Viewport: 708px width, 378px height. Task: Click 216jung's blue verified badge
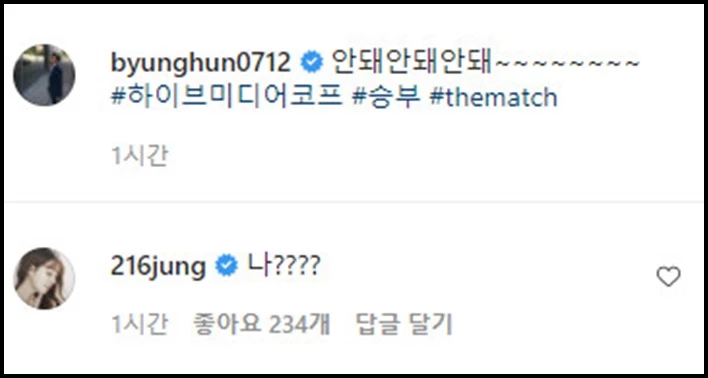(226, 266)
